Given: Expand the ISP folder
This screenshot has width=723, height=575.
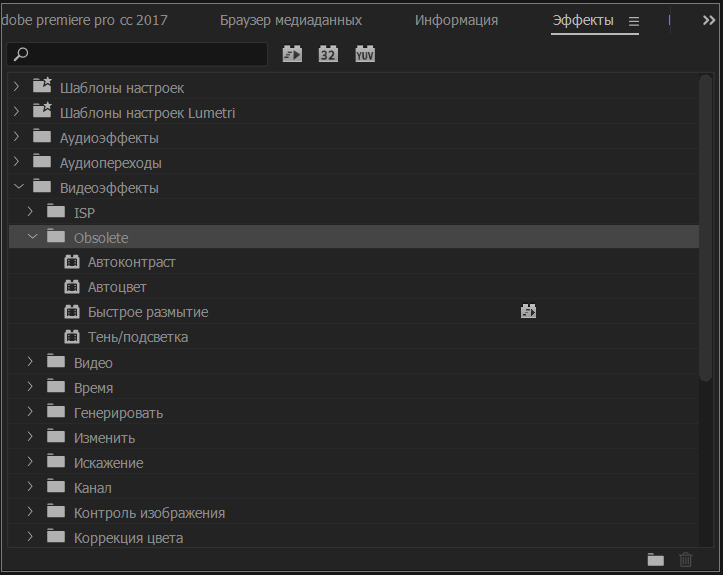Looking at the screenshot, I should pos(30,212).
